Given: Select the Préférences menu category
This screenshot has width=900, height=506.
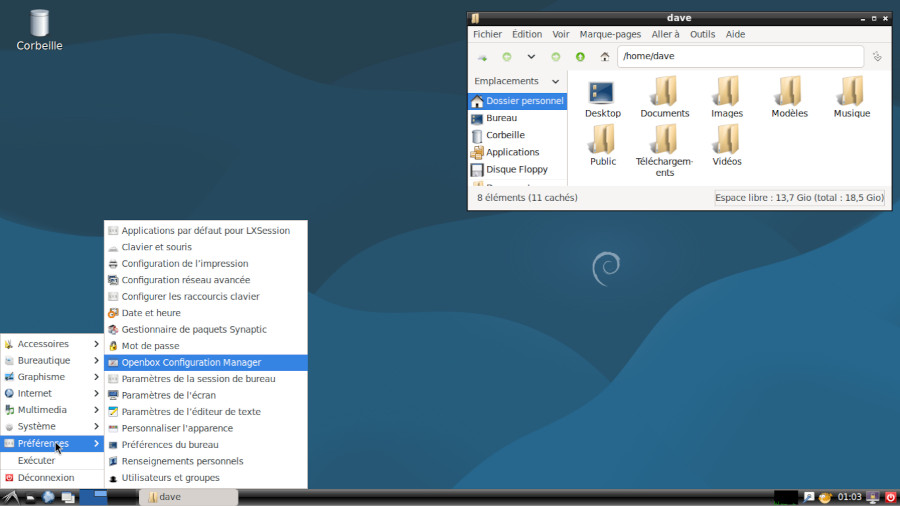Looking at the screenshot, I should 52,443.
